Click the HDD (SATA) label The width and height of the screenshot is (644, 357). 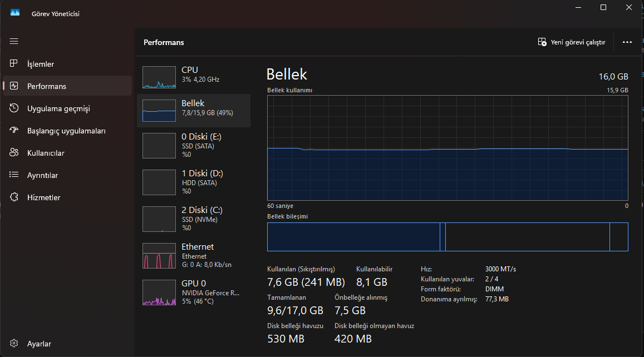point(199,183)
